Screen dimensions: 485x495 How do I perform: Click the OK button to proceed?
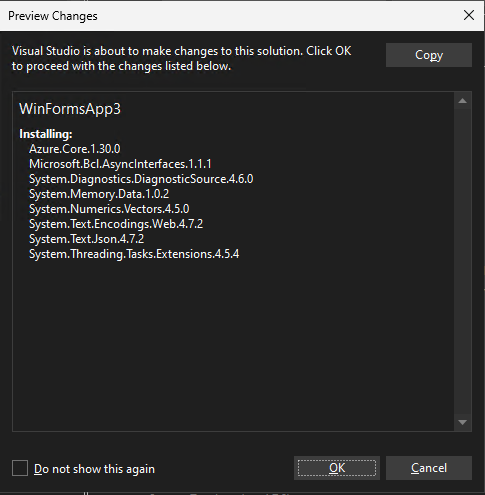pyautogui.click(x=337, y=468)
